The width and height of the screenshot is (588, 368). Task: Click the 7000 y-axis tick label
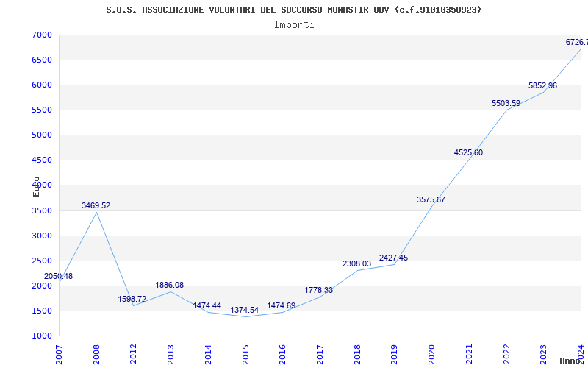pyautogui.click(x=42, y=35)
